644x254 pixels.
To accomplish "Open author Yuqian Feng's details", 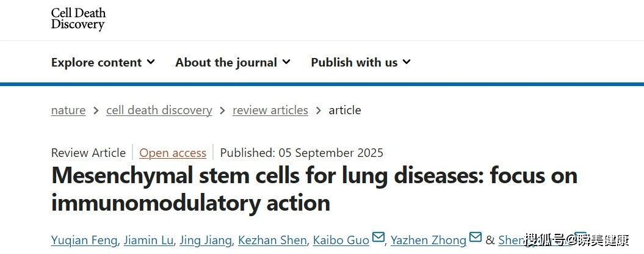I will [x=84, y=240].
